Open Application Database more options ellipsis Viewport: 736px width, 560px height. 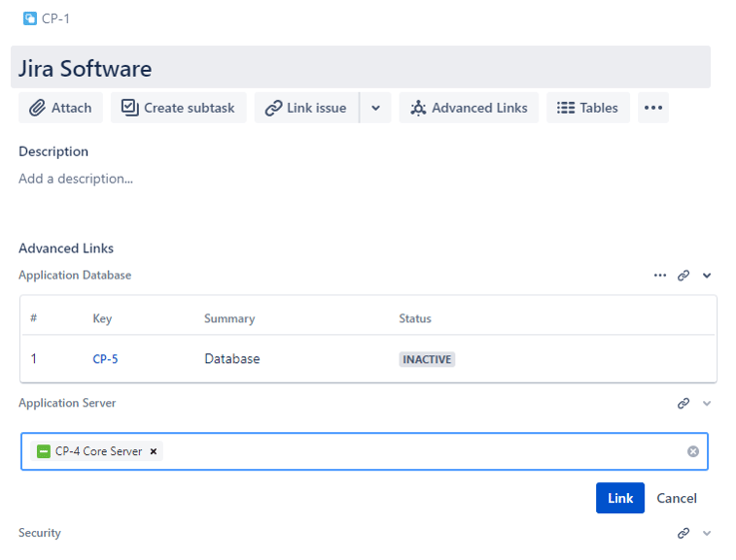point(660,276)
